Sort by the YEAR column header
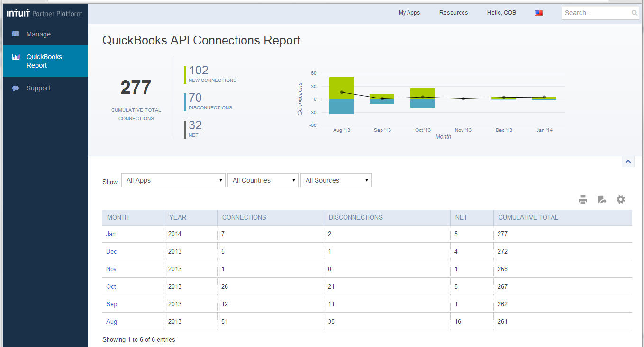 click(x=190, y=217)
